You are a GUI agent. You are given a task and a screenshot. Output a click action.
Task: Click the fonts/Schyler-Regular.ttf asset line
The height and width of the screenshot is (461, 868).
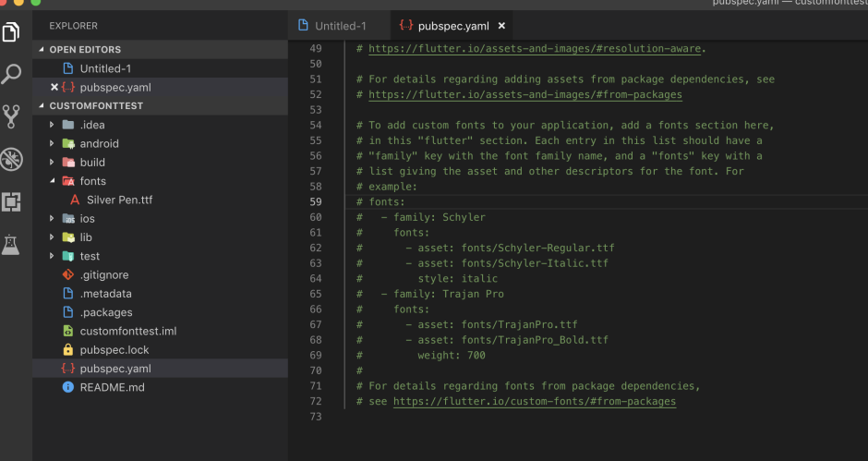pos(486,248)
